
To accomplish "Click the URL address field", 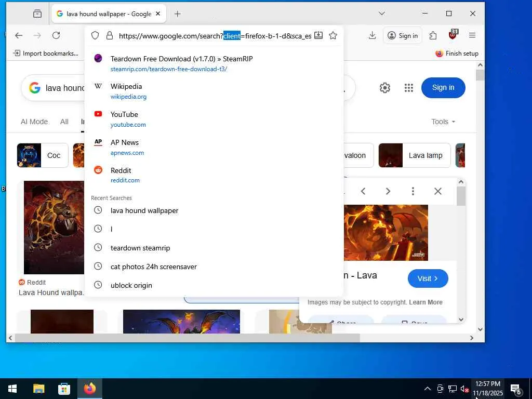I will [x=215, y=36].
